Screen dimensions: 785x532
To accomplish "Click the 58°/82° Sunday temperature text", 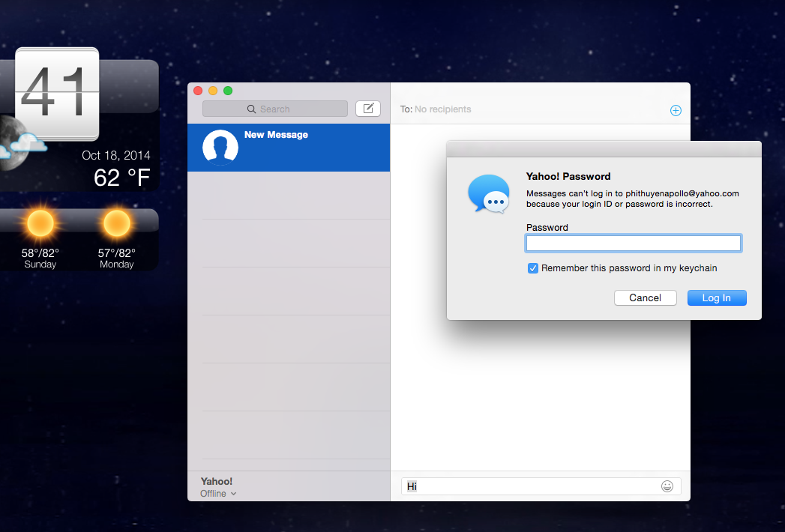I will pyautogui.click(x=40, y=253).
